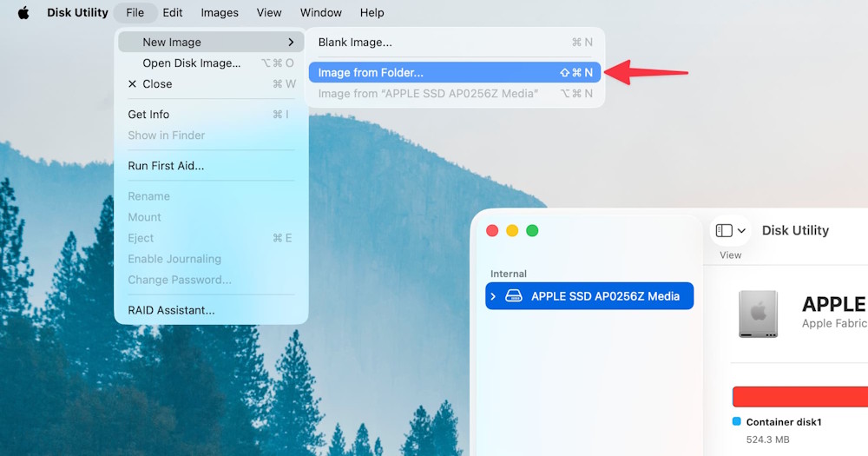Image resolution: width=868 pixels, height=456 pixels.
Task: Choose Run First Aid… menu item
Action: [x=211, y=166]
